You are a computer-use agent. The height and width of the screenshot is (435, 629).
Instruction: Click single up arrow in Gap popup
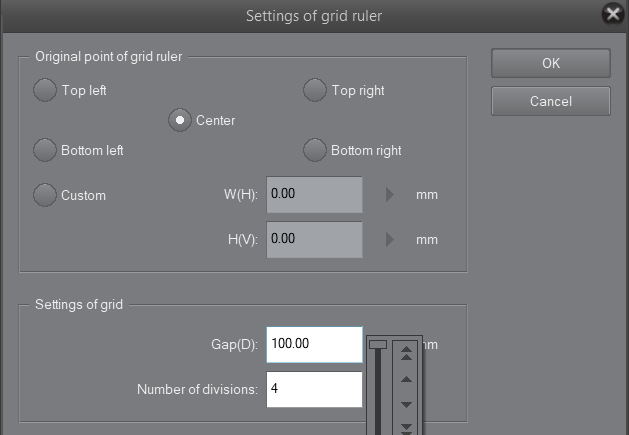tap(406, 379)
